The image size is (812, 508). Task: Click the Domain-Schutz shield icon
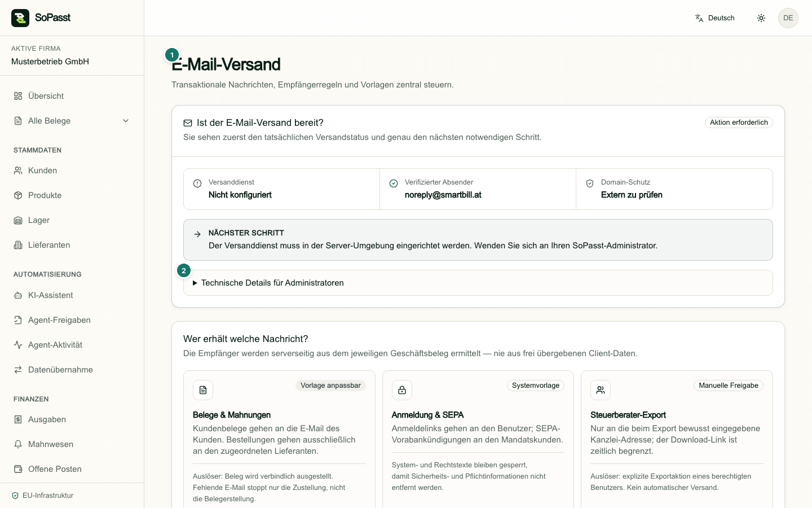coord(590,183)
